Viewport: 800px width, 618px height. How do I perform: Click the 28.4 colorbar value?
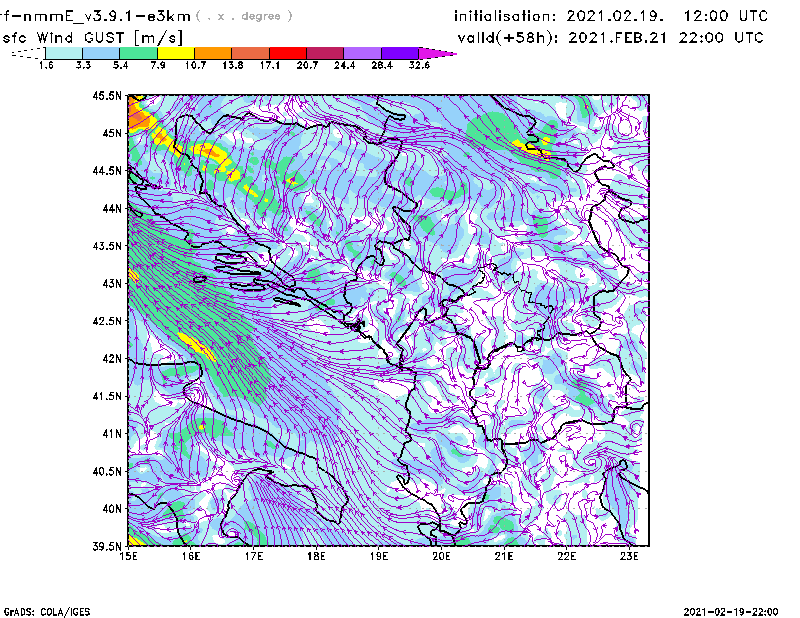click(x=382, y=65)
